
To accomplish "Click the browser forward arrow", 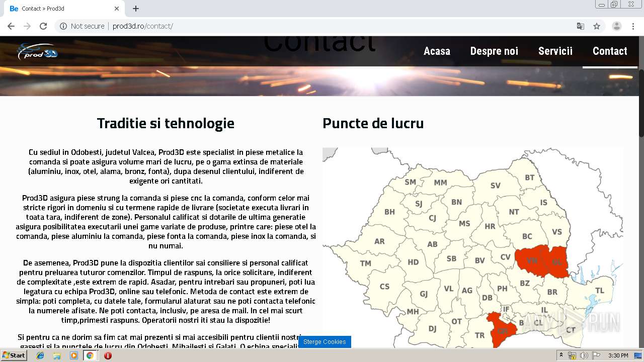I will [x=27, y=26].
